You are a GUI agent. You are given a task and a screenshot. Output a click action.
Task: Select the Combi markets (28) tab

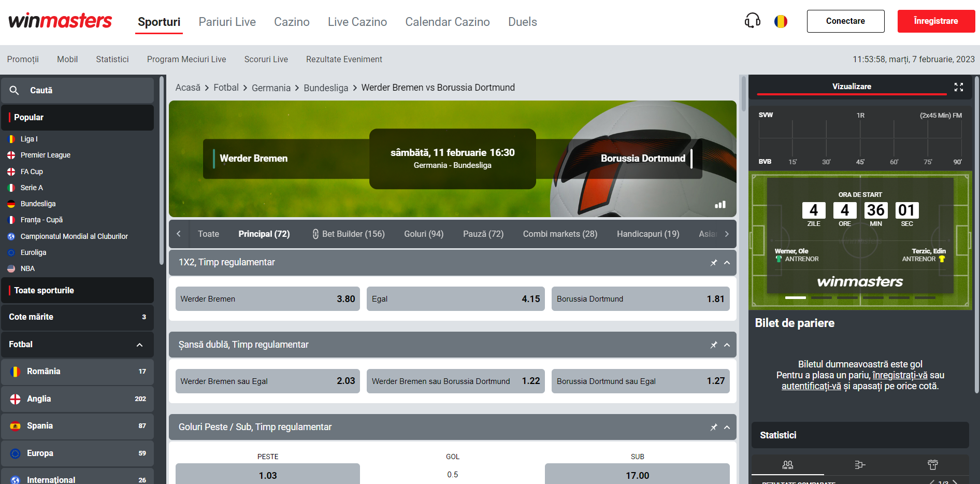coord(560,234)
